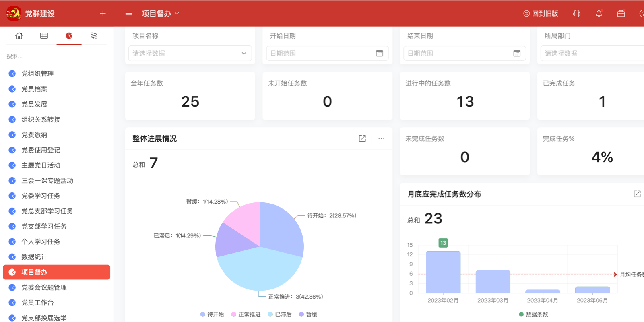This screenshot has width=644, height=322.
Task: Toggle 正常推进 legend in pie chart
Action: (x=246, y=314)
